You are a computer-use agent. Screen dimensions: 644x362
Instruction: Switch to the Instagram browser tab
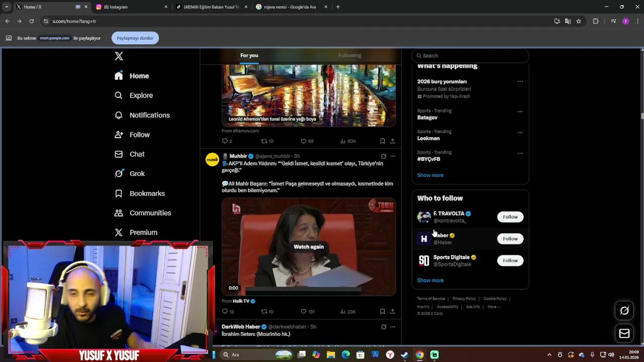coord(131,7)
